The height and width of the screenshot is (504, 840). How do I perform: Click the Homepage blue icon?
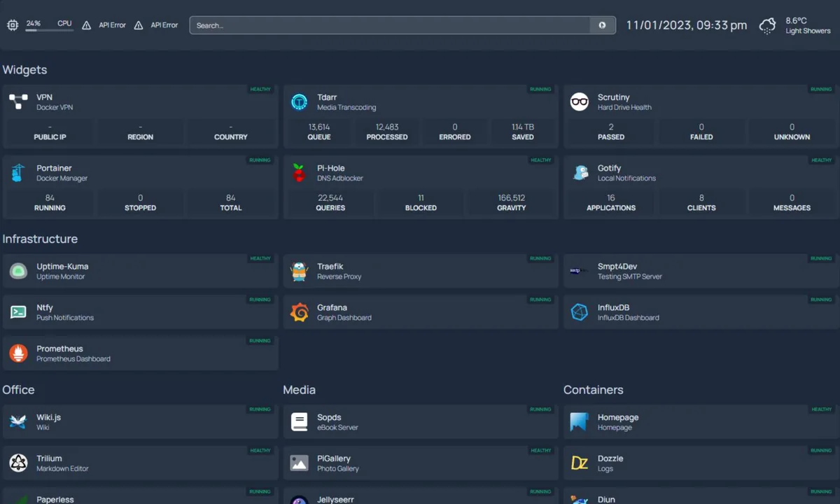coord(580,422)
